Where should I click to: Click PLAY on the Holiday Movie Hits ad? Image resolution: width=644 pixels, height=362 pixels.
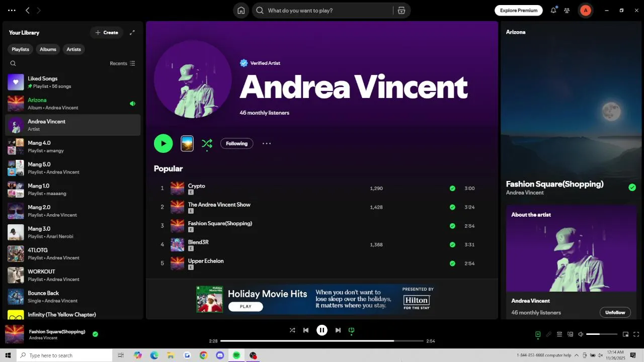click(246, 306)
